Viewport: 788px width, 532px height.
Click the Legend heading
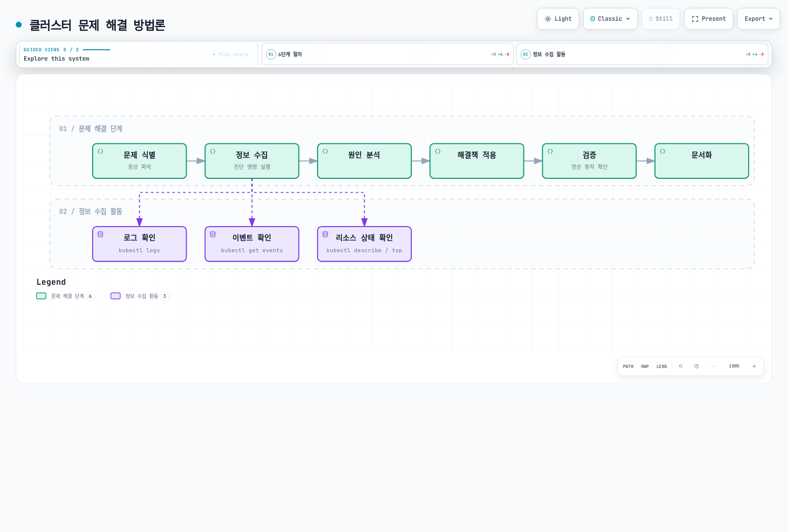tap(51, 282)
